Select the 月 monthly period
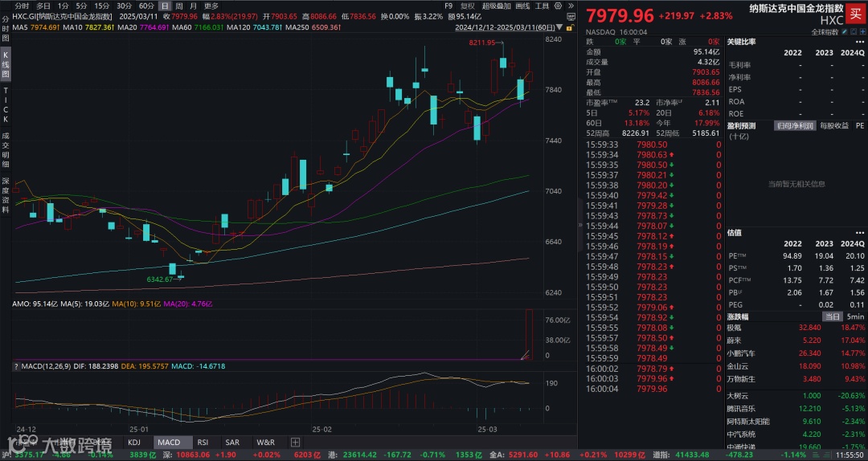 [x=193, y=6]
